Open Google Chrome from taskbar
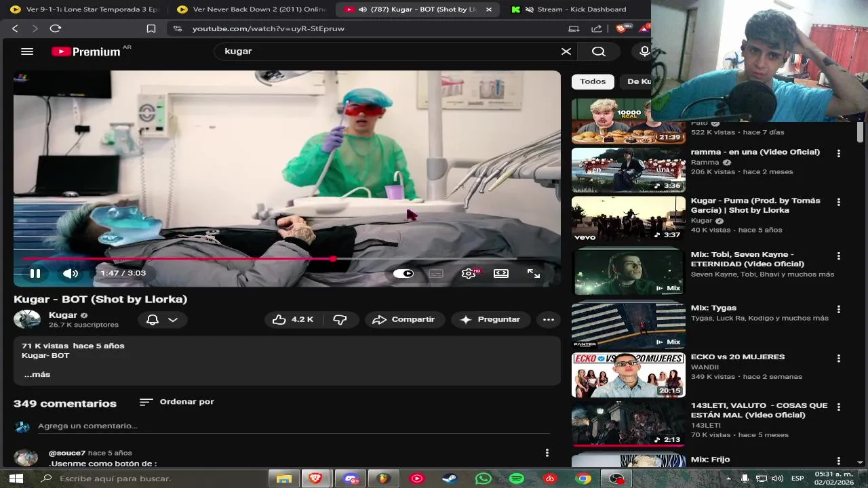 [x=583, y=479]
